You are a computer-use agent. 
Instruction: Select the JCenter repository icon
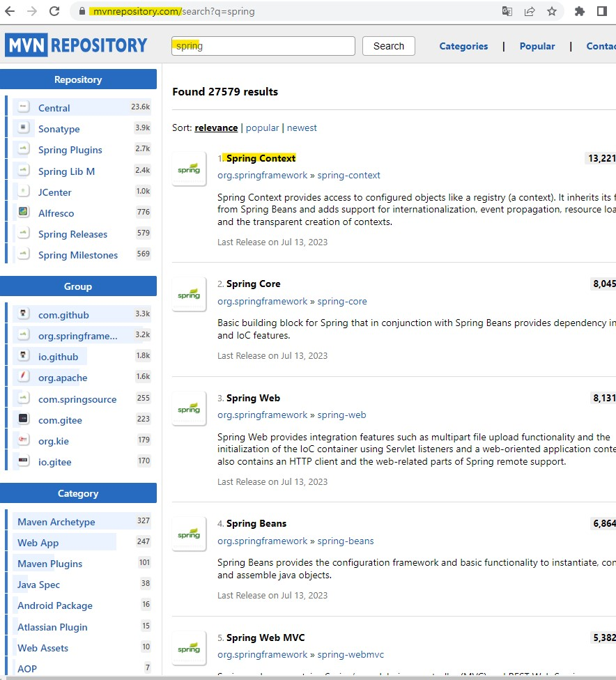pyautogui.click(x=24, y=191)
